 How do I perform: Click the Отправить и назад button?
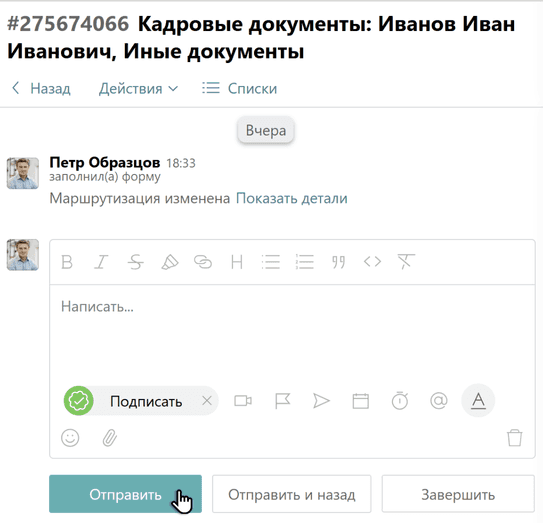coord(292,495)
